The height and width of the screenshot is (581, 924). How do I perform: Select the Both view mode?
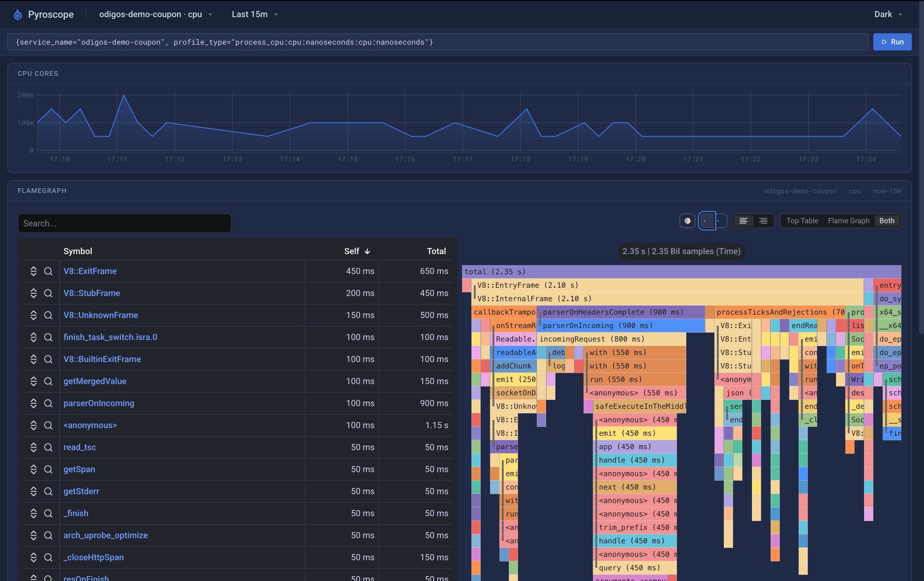[887, 221]
